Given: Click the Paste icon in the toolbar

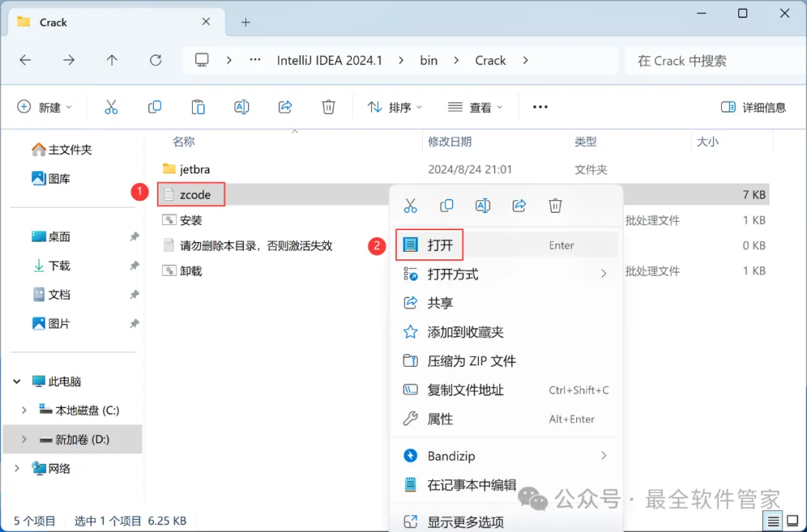Looking at the screenshot, I should [x=198, y=107].
